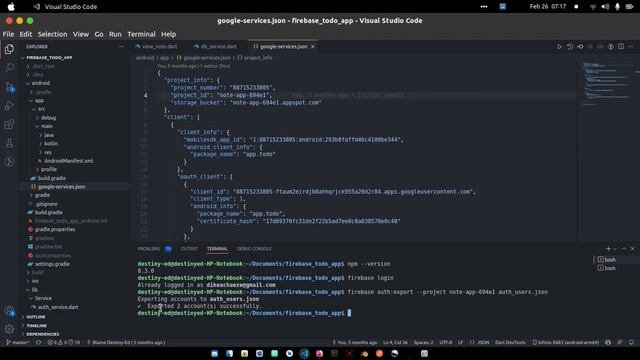Image resolution: width=640 pixels, height=360 pixels.
Task: Open the Accounts icon in the activity bar
Action: [9, 311]
